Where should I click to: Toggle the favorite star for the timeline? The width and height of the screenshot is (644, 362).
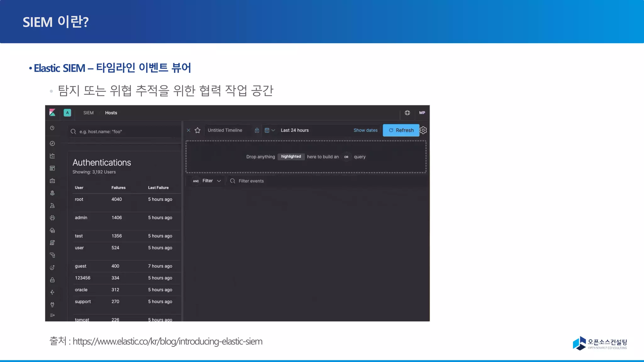[x=197, y=130]
